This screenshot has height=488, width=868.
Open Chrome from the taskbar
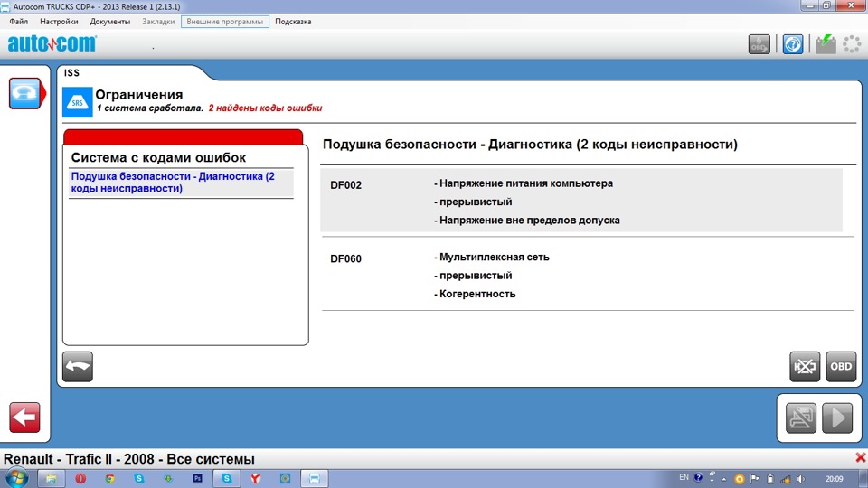pos(109,479)
